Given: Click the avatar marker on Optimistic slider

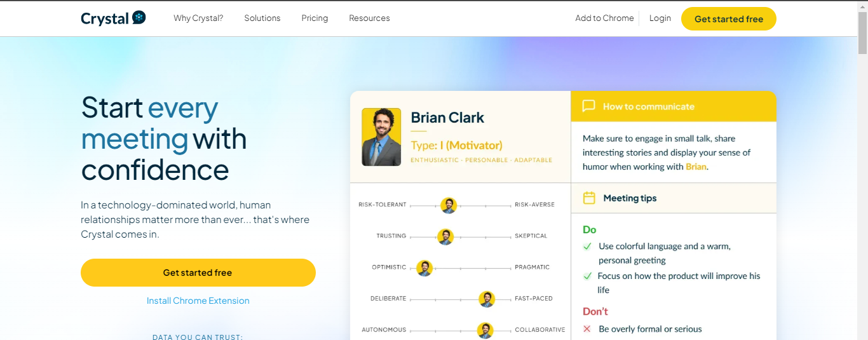Looking at the screenshot, I should (x=424, y=268).
